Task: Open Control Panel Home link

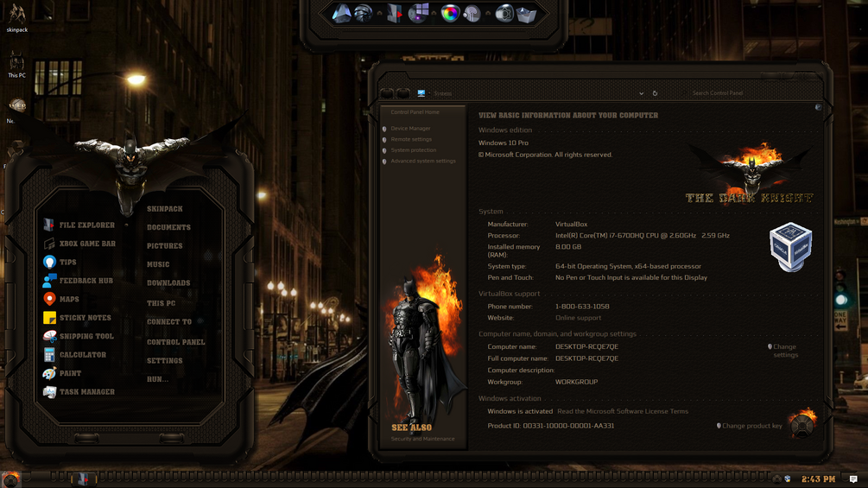Action: point(415,112)
